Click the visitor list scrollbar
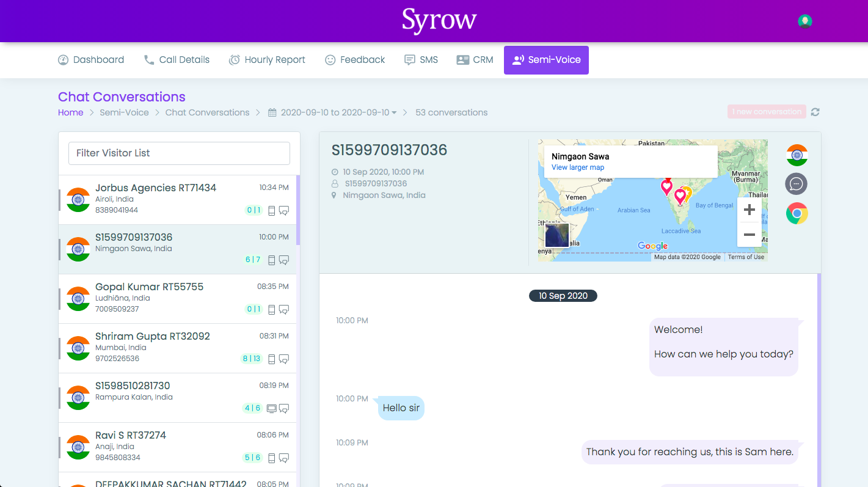Image resolution: width=868 pixels, height=487 pixels. pos(298,211)
